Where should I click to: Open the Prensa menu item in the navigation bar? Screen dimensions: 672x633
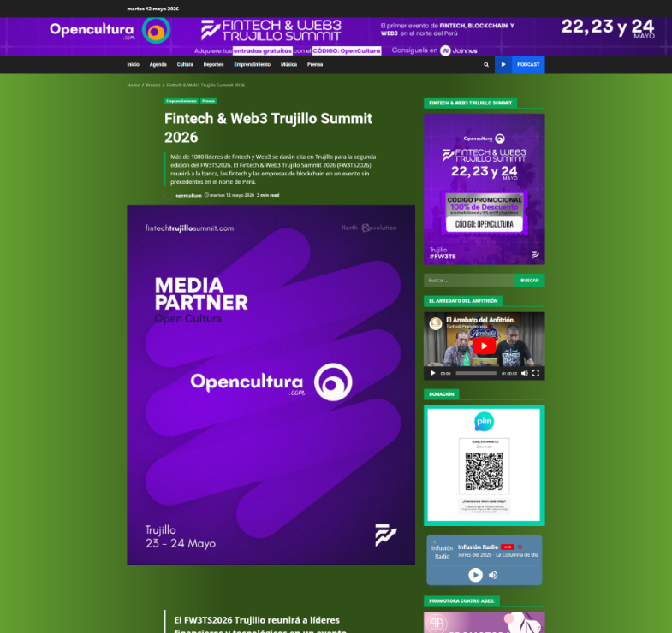315,65
